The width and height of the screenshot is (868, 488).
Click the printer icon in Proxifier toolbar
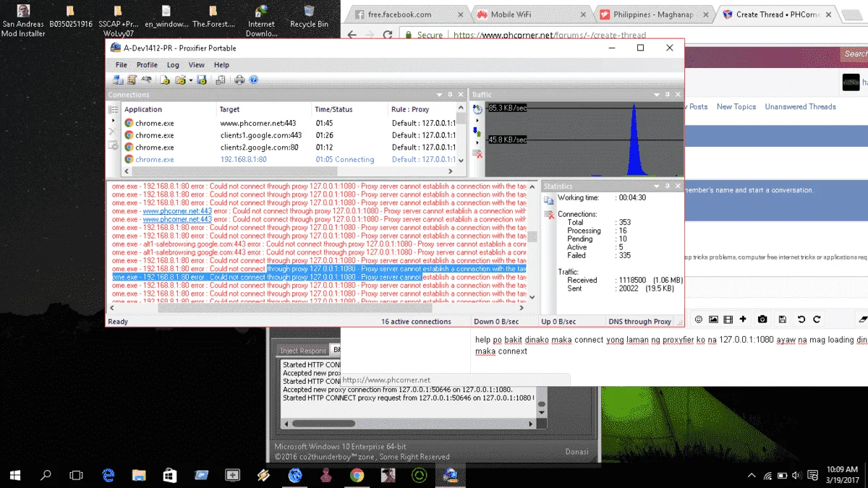pyautogui.click(x=239, y=80)
